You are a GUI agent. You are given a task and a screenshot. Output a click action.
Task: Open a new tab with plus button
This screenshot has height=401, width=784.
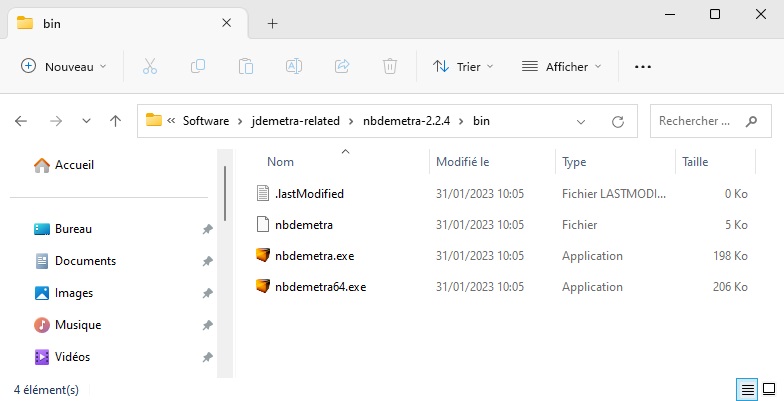(x=272, y=23)
